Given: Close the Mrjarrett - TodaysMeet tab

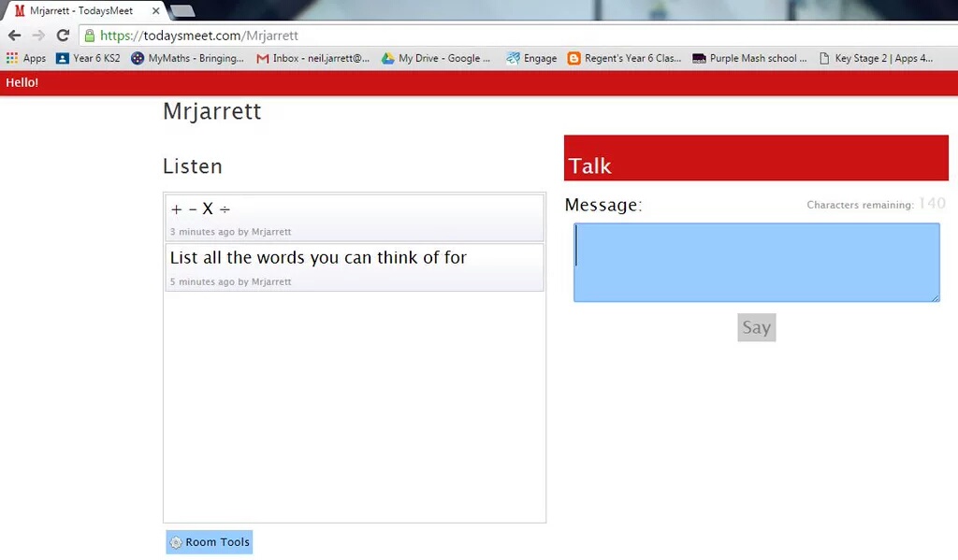Looking at the screenshot, I should pyautogui.click(x=156, y=11).
